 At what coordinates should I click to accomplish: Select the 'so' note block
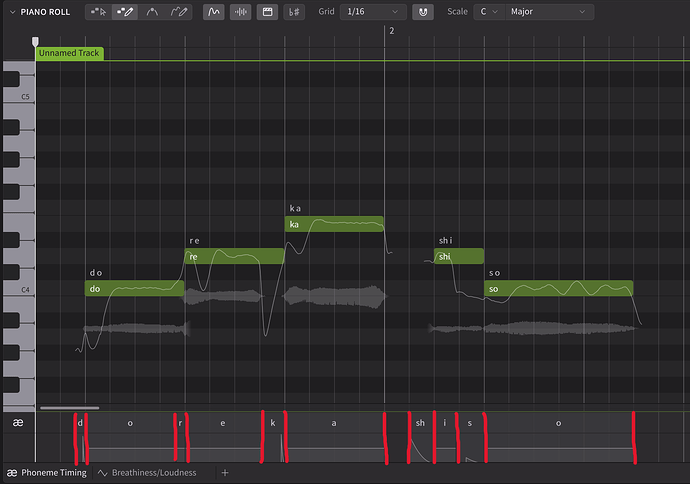(559, 289)
